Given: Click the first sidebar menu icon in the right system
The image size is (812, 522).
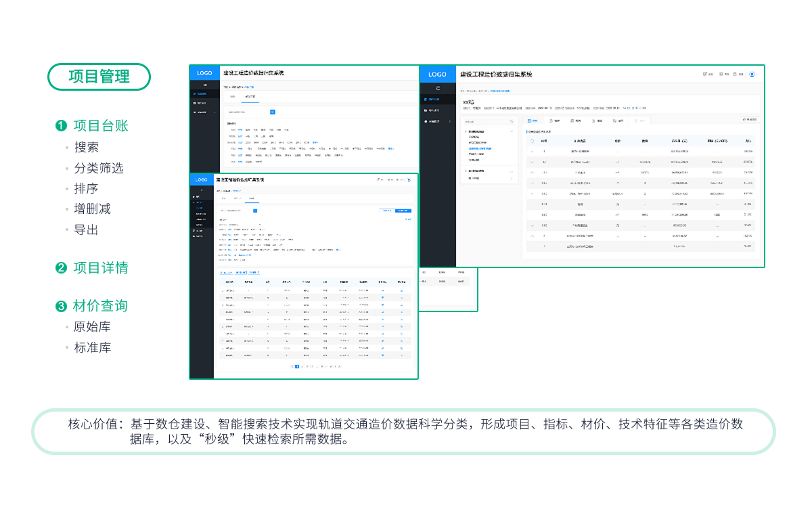Looking at the screenshot, I should coord(426,100).
